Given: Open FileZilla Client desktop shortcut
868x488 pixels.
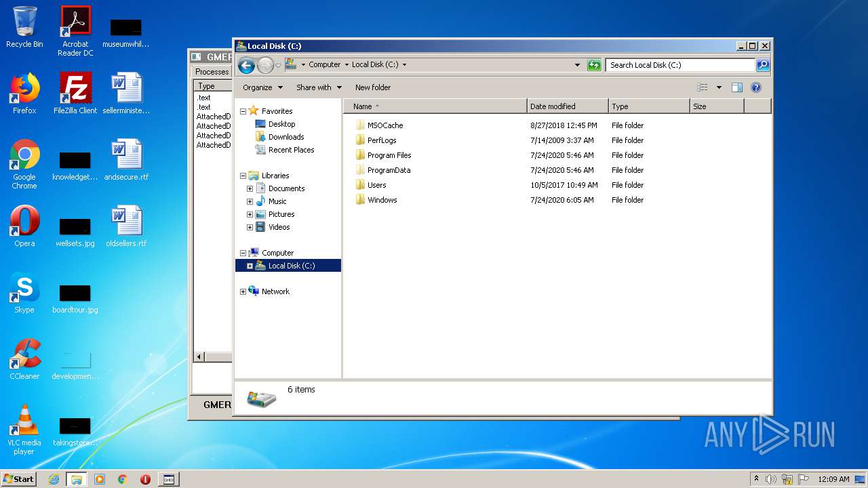Looking at the screenshot, I should tap(75, 94).
